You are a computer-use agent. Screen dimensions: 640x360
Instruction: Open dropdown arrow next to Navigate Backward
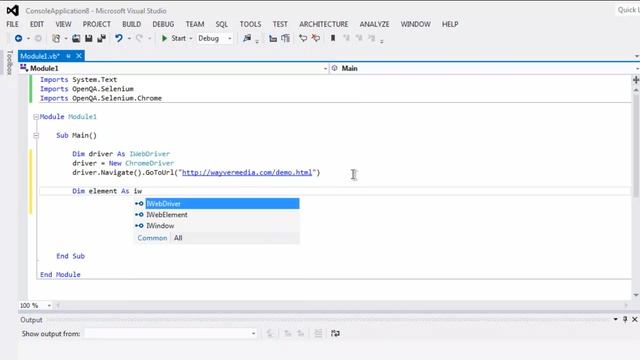[x=28, y=39]
